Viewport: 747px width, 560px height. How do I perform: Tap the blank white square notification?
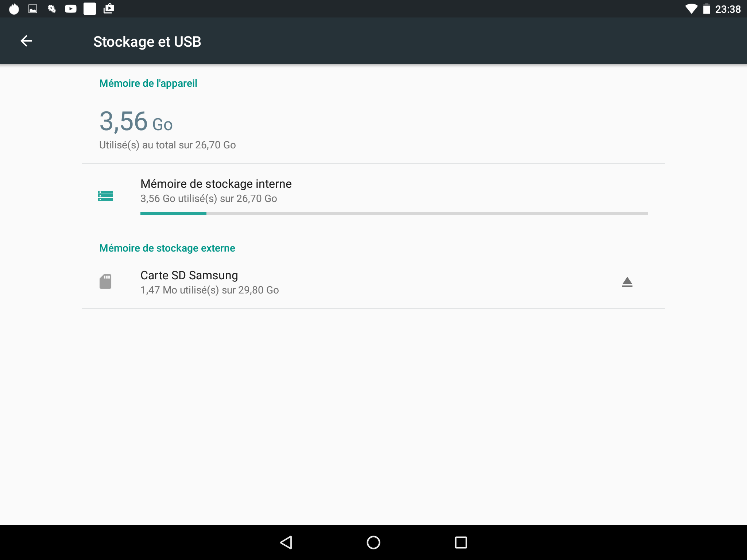click(89, 9)
